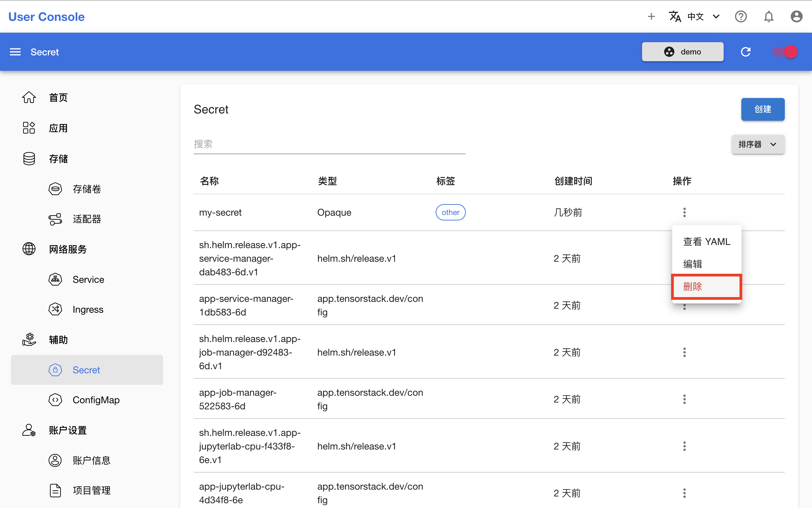Click the translate language icon

[x=675, y=17]
